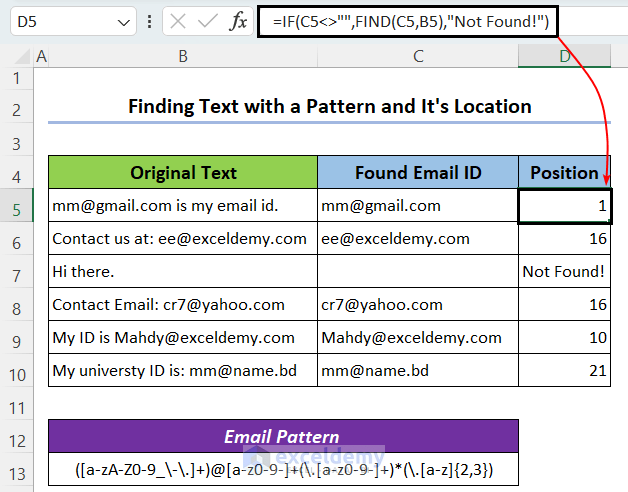Click cell 'My universty ID is: mm@name.bd'
This screenshot has height=492, width=628.
[183, 370]
